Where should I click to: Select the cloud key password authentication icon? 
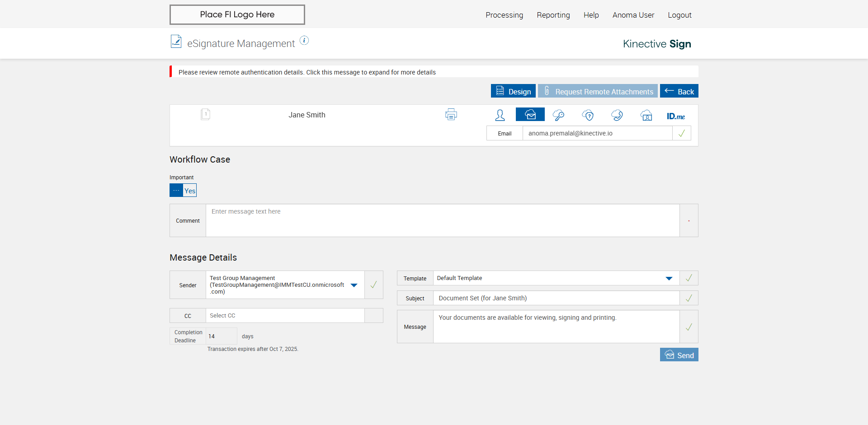(x=558, y=115)
